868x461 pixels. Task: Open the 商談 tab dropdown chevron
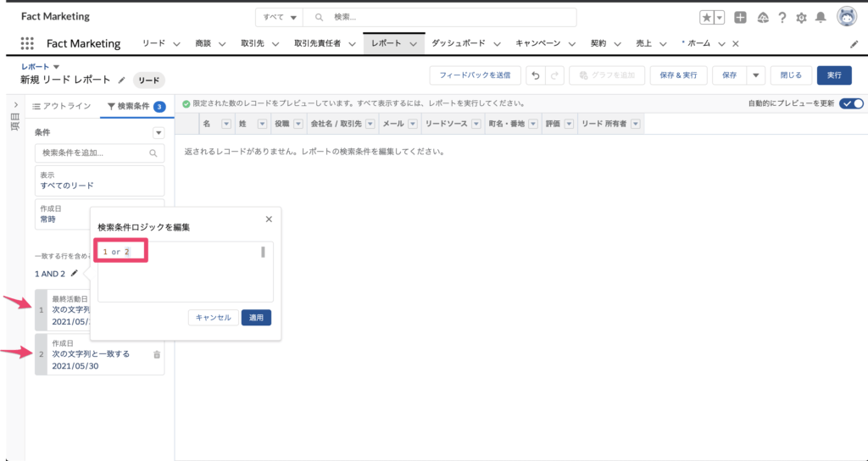[222, 44]
